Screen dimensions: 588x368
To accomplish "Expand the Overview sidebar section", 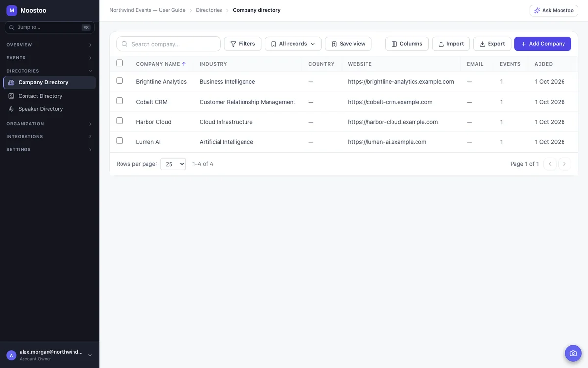I will coord(49,45).
